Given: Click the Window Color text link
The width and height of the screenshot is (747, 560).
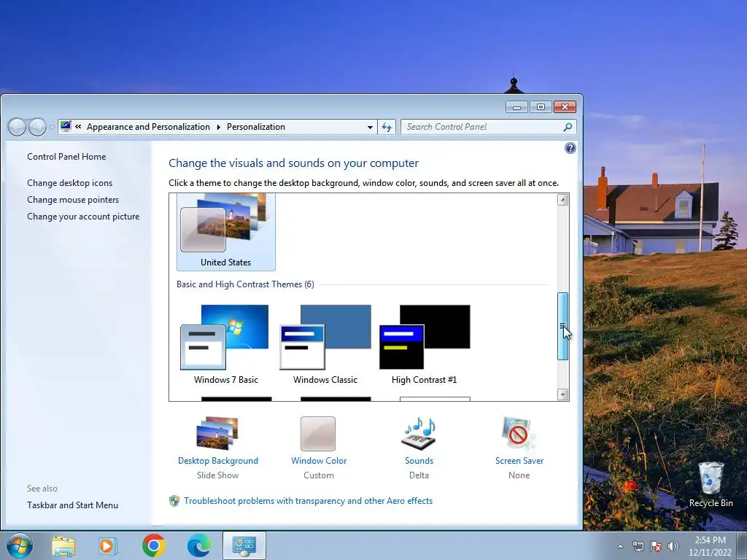Looking at the screenshot, I should point(319,461).
